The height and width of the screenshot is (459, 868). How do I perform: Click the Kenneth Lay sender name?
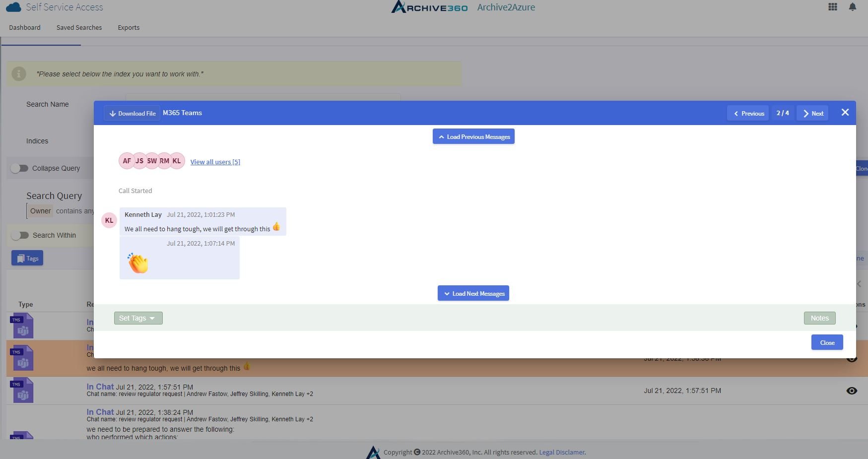[x=143, y=214]
